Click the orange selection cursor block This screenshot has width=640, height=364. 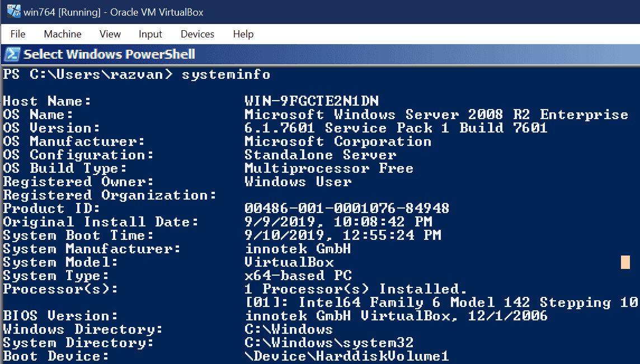click(x=625, y=262)
